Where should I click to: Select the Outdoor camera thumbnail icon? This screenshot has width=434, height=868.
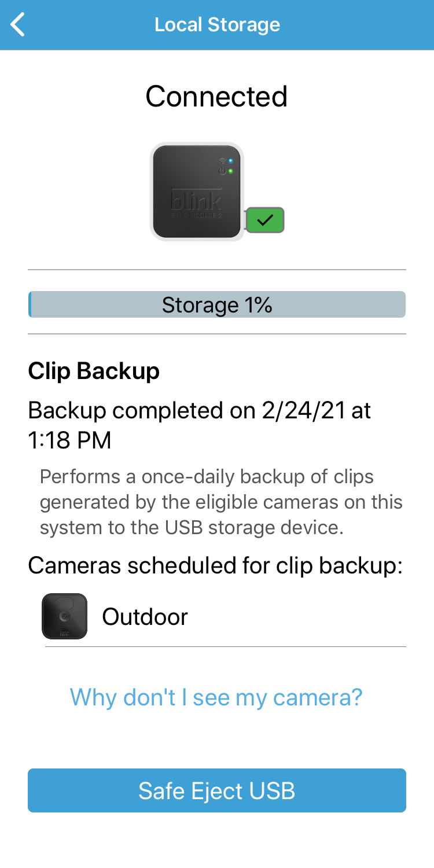(x=65, y=616)
